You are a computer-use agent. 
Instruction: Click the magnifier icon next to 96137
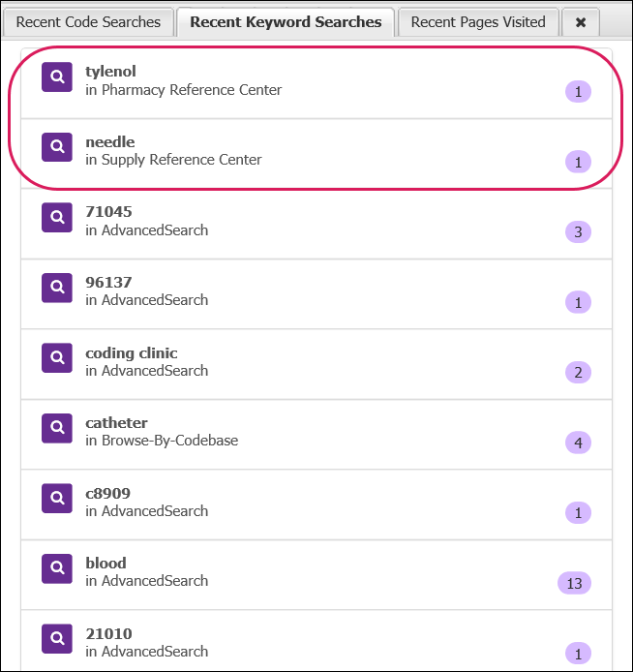click(x=57, y=288)
